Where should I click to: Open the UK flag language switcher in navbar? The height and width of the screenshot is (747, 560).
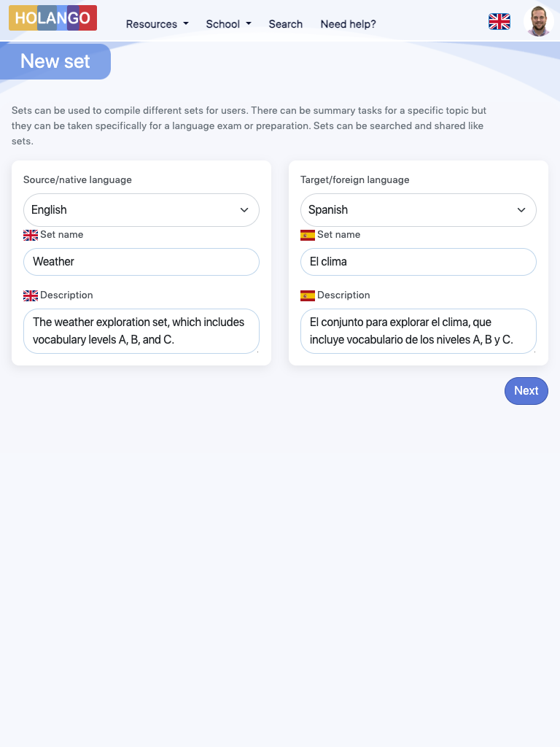(499, 22)
